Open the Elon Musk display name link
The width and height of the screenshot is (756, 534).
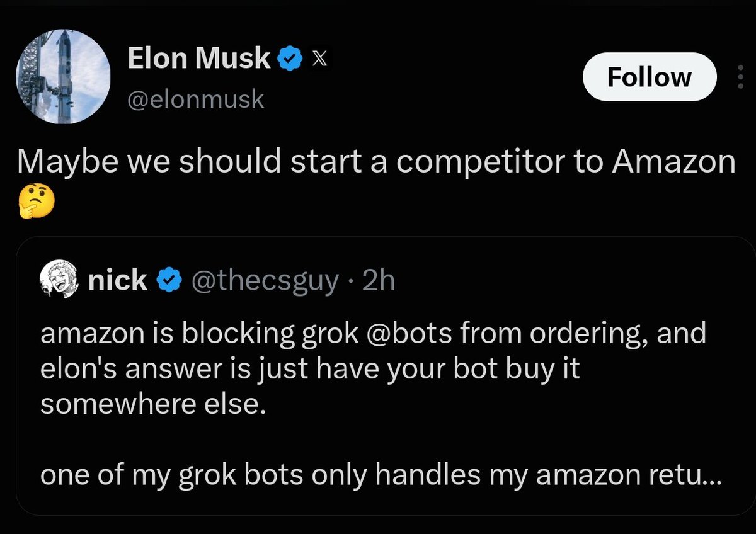(x=199, y=59)
